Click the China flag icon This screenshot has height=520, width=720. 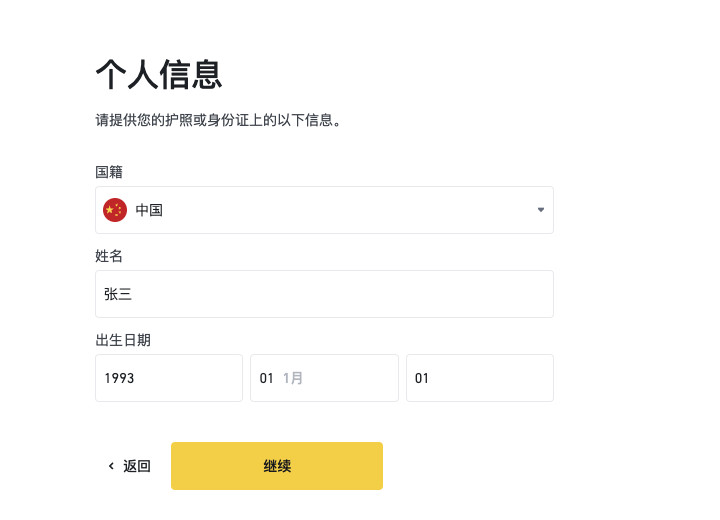[x=115, y=210]
